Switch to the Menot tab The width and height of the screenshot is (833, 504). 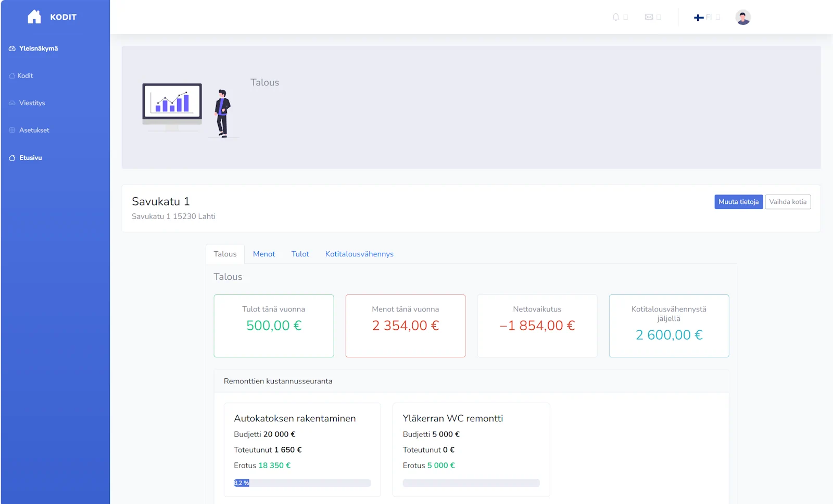coord(264,254)
